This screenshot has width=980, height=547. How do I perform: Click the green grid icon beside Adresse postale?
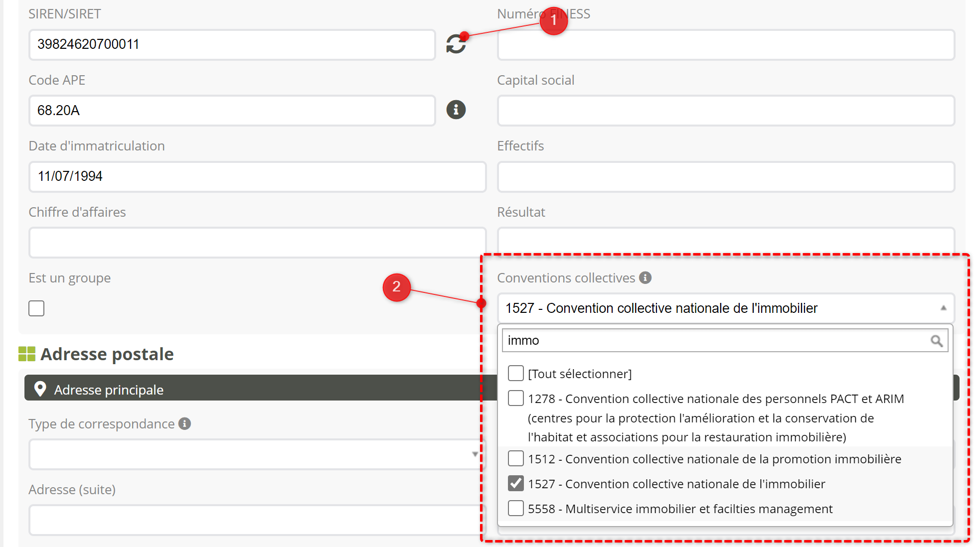(27, 354)
